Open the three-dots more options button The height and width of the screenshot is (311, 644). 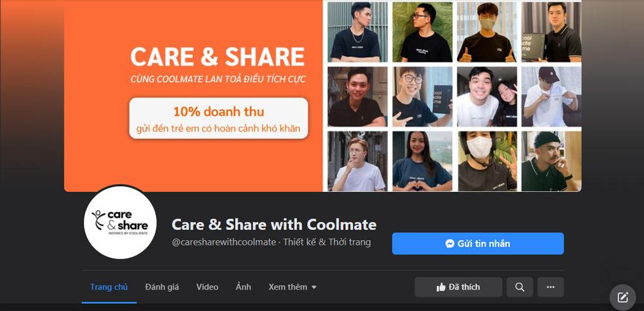tap(551, 287)
